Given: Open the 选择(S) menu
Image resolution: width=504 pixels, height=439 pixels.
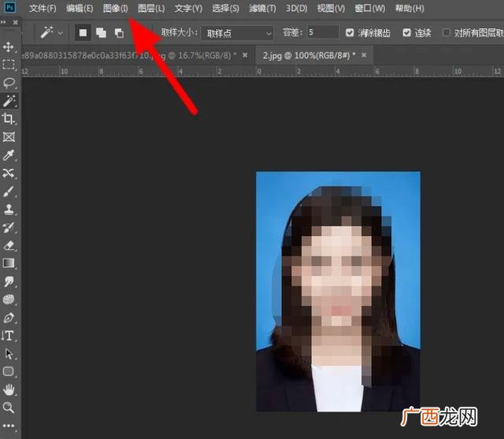Looking at the screenshot, I should click(226, 8).
